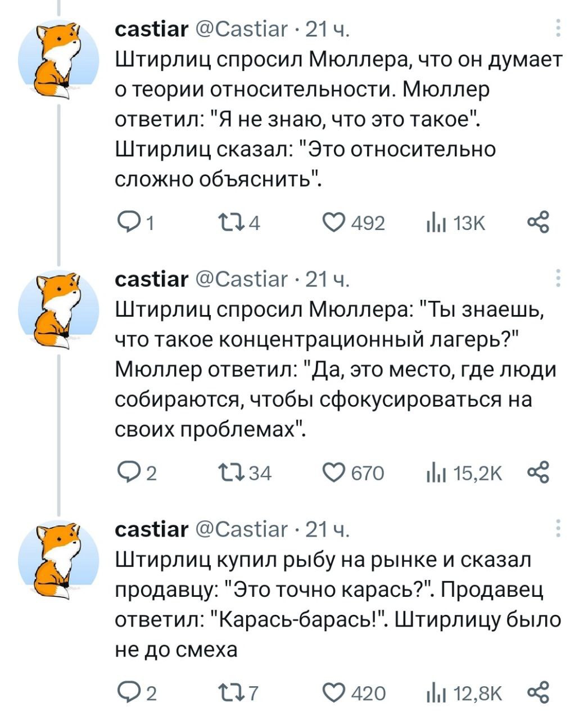Image resolution: width=588 pixels, height=720 pixels.
Task: Share the second Castiar tweet
Action: point(538,472)
